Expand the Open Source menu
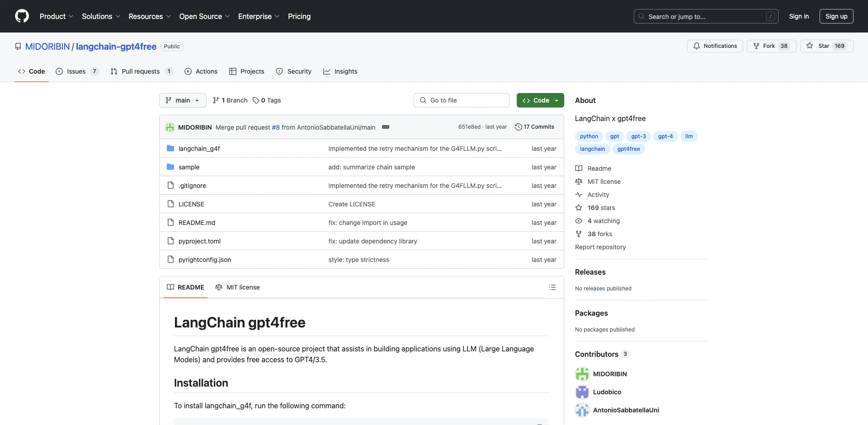The image size is (868, 425). 204,16
